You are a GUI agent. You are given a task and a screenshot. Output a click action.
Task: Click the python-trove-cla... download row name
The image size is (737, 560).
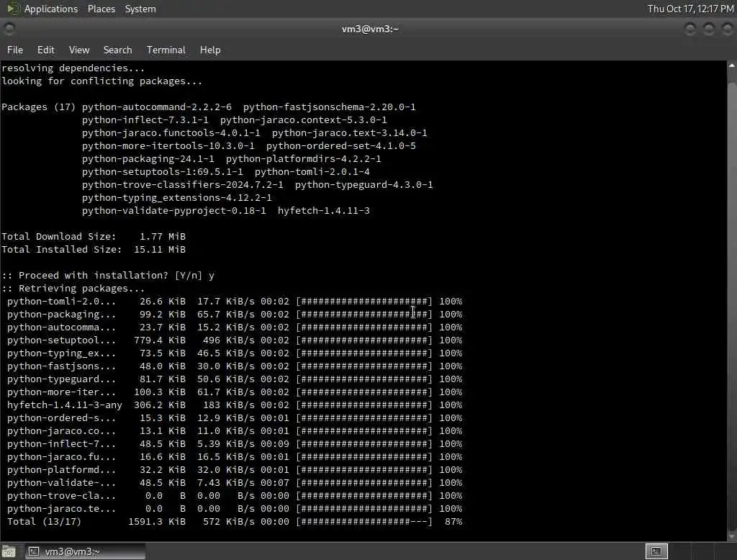pyautogui.click(x=61, y=496)
